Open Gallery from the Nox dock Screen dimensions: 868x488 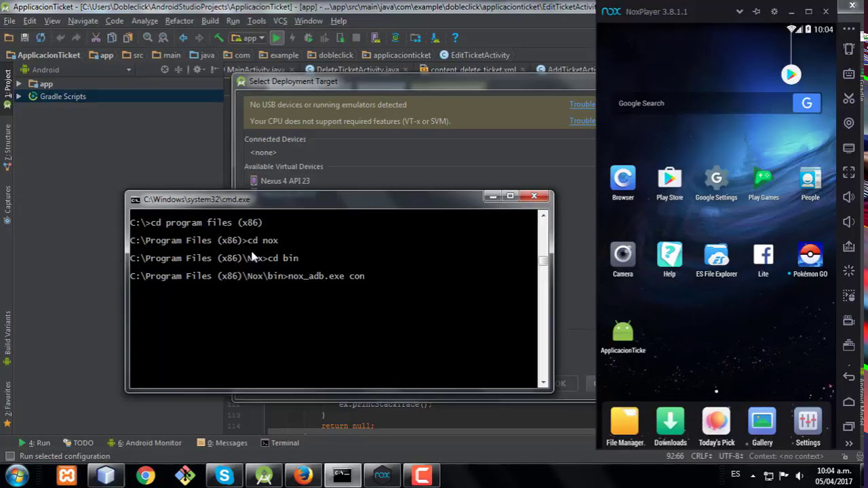(762, 427)
